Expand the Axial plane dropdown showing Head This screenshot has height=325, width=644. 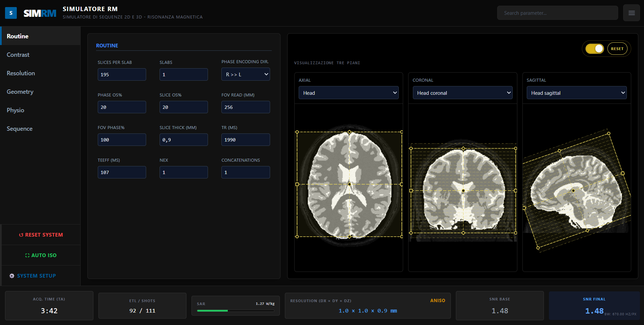click(x=349, y=93)
